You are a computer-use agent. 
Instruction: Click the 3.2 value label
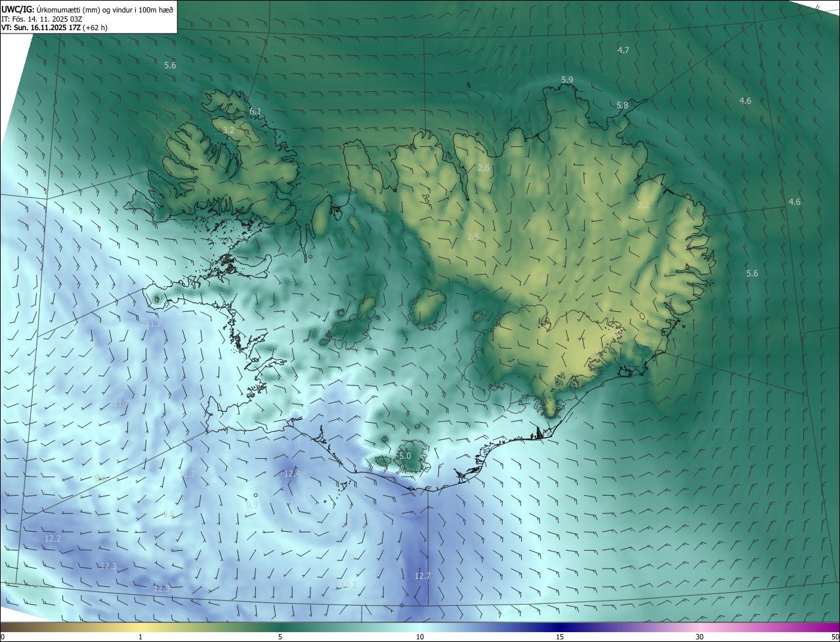228,131
